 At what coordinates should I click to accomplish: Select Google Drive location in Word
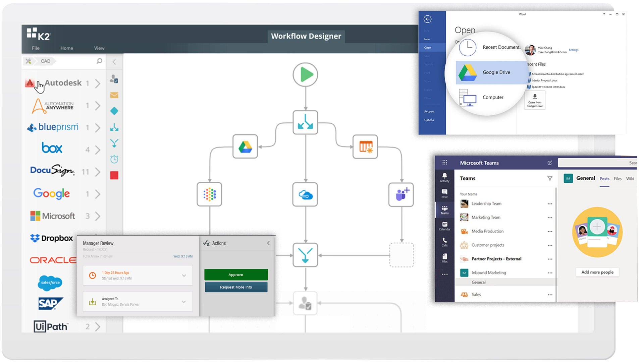point(492,72)
